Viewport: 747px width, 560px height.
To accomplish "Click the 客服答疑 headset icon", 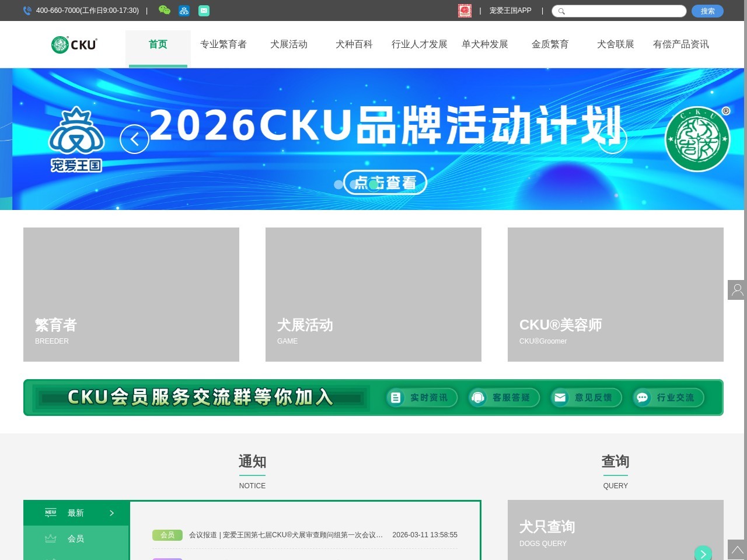I will pyautogui.click(x=479, y=398).
